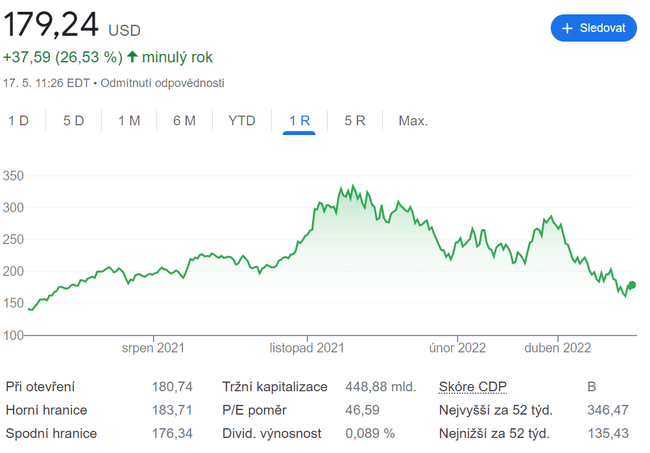Image resolution: width=650 pixels, height=453 pixels.
Task: Select the YTD tab
Action: point(242,121)
